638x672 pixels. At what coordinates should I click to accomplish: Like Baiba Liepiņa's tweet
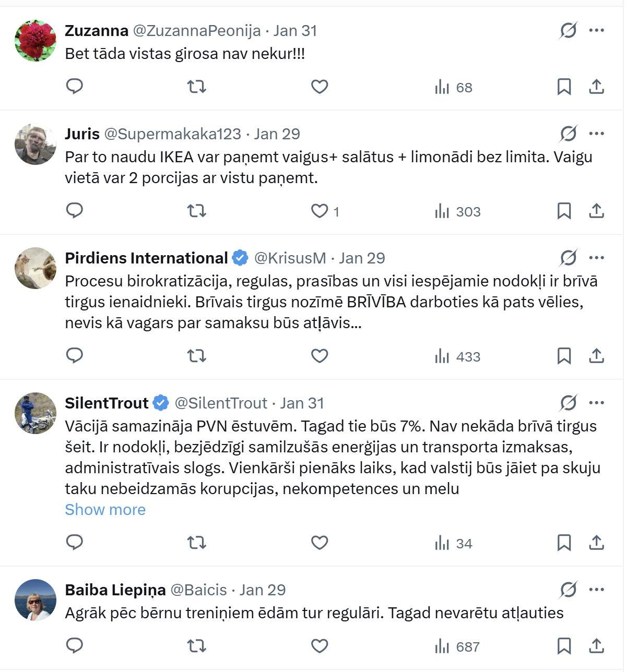click(320, 646)
